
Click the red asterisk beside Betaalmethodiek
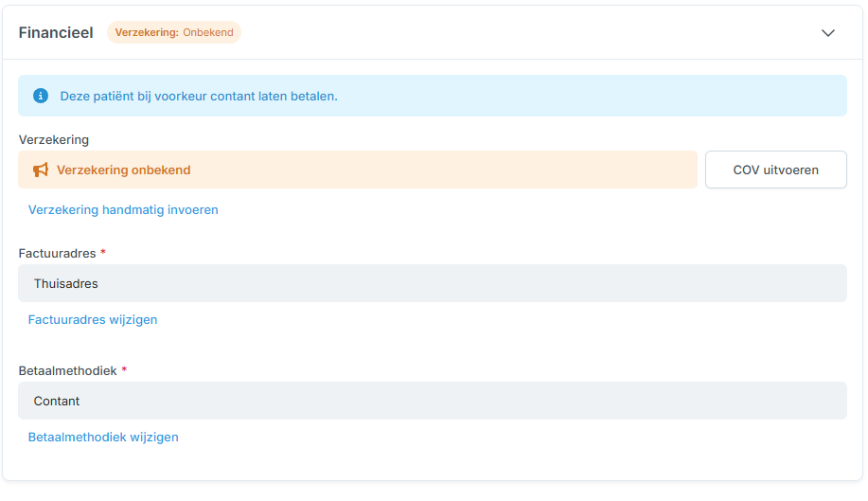[124, 371]
